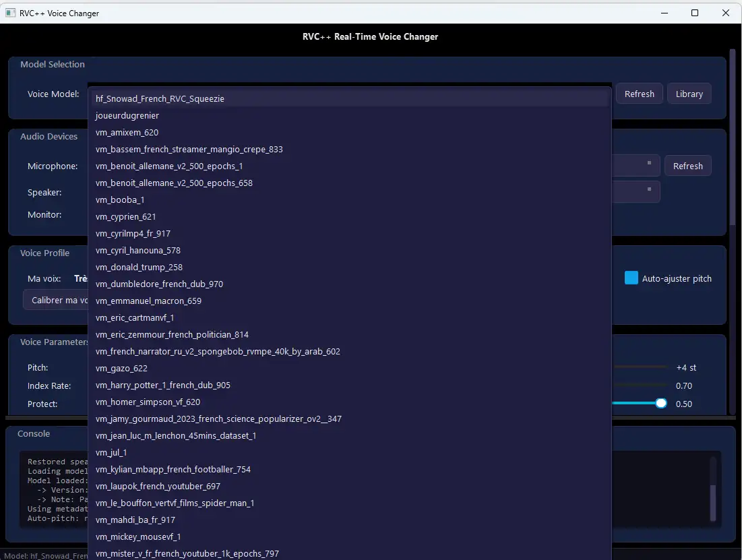This screenshot has height=560, width=742.
Task: Maximize the RVC++ Voice Changer window
Action: tap(695, 13)
